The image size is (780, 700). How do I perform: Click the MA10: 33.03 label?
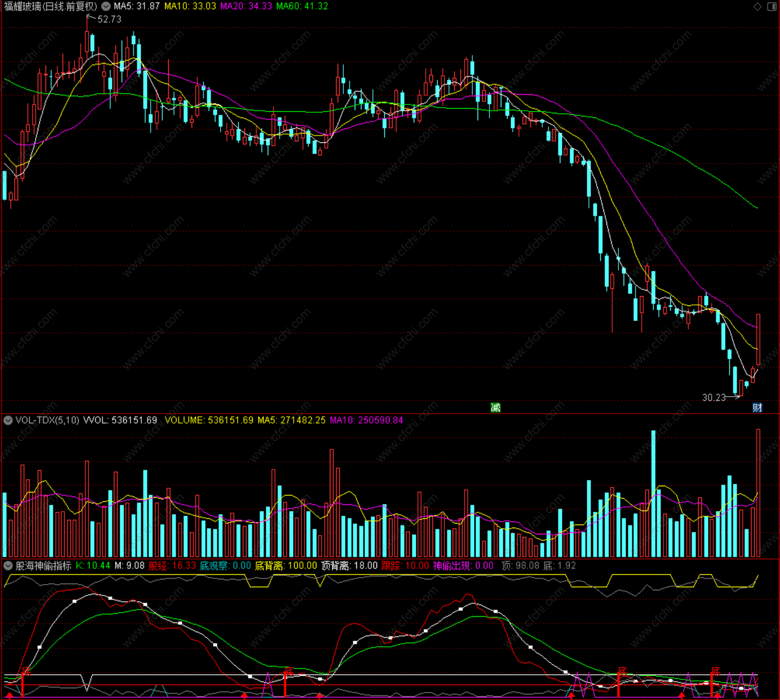pyautogui.click(x=190, y=6)
